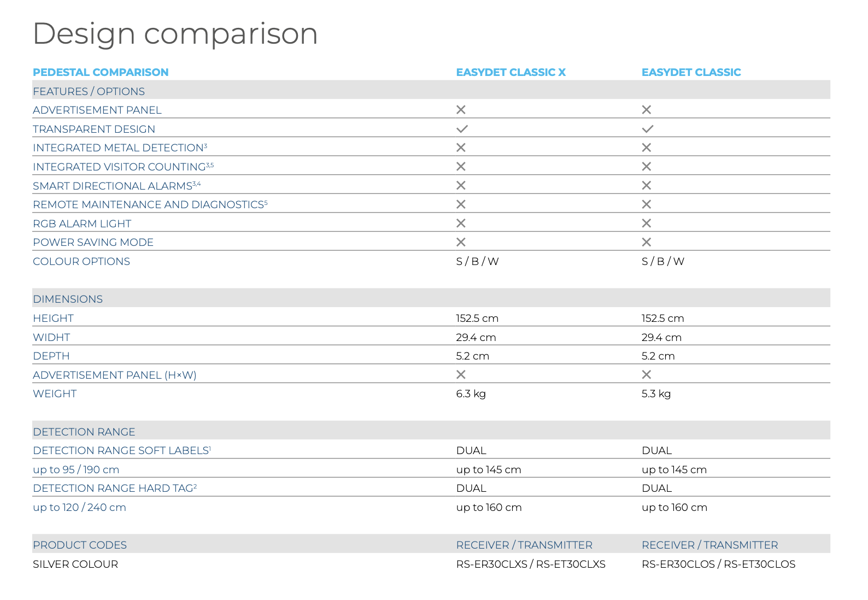Click Smart Directional Alarms cross under Easydet Classic
868x600 pixels.
click(x=646, y=185)
